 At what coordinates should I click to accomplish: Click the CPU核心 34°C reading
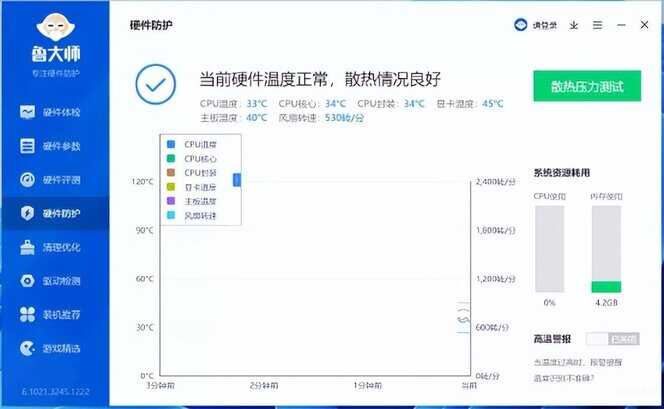pos(335,104)
